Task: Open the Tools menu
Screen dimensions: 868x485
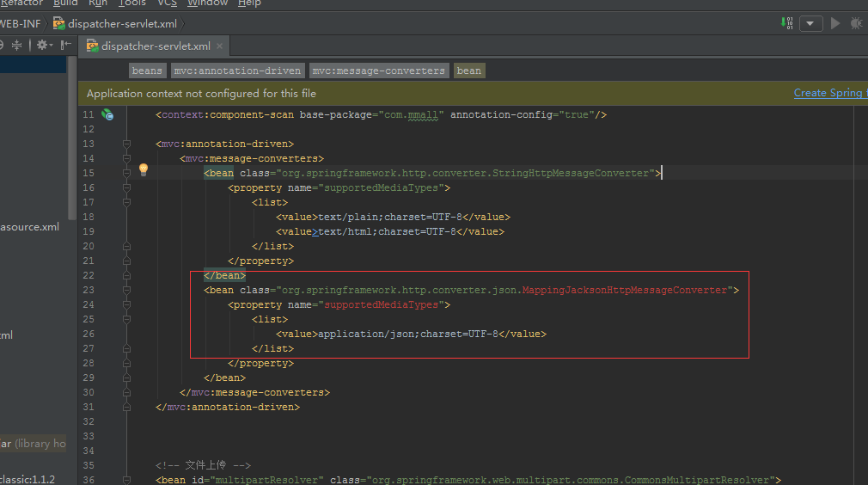Action: coord(131,3)
